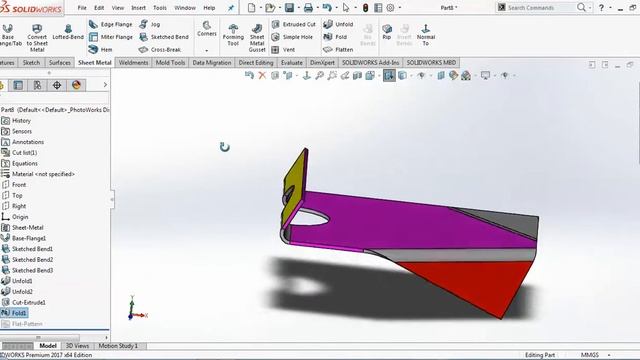Click the Rebuild traffic light icon

(365, 8)
